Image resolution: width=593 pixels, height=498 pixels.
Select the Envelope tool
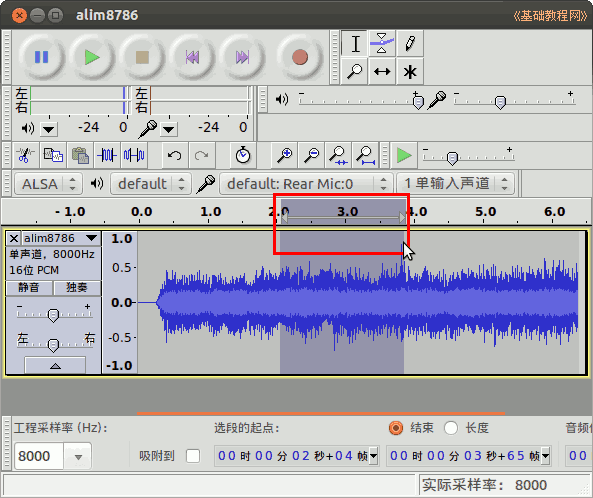click(382, 43)
